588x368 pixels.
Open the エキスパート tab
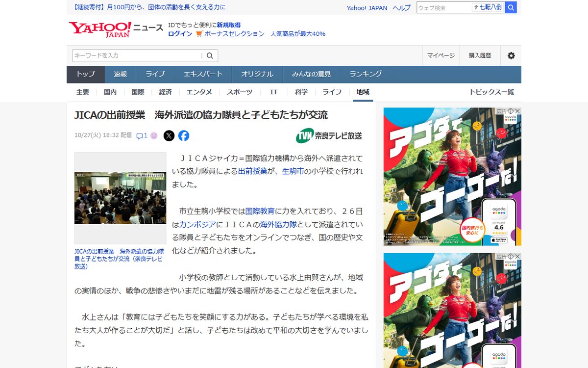[x=203, y=74]
